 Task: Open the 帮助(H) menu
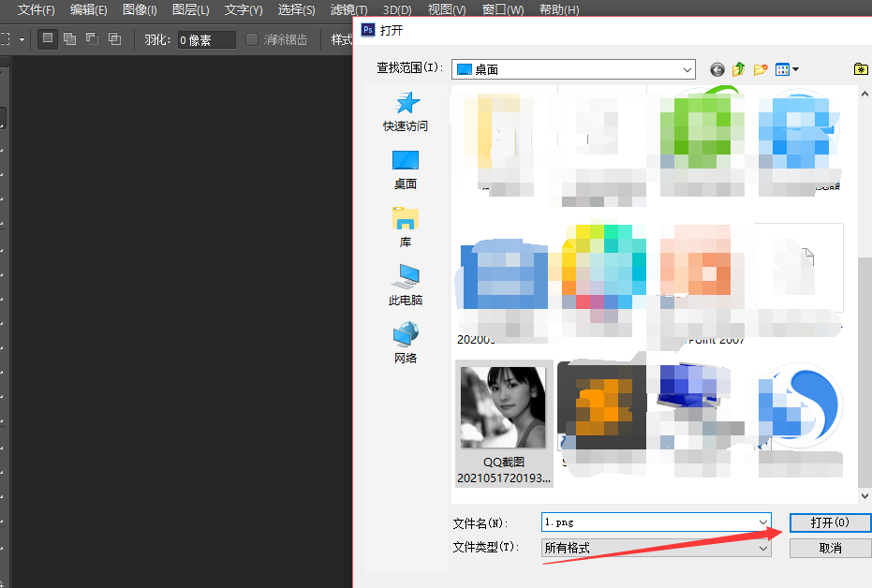(559, 9)
